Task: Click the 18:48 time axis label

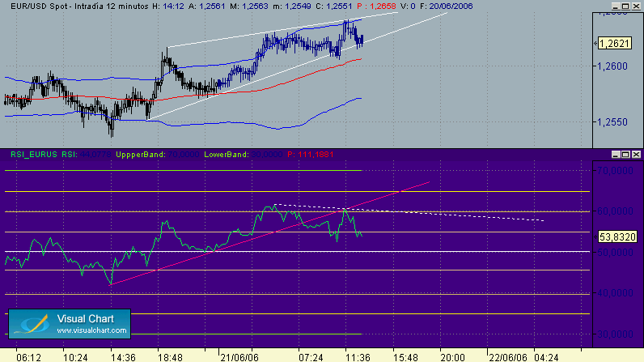Action: [170, 357]
